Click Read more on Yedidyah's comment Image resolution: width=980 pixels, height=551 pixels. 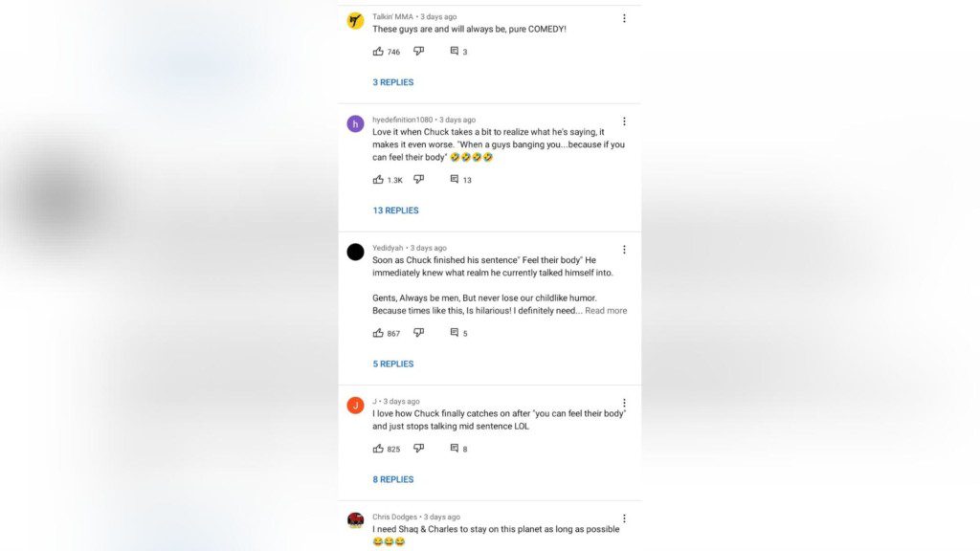coord(606,311)
